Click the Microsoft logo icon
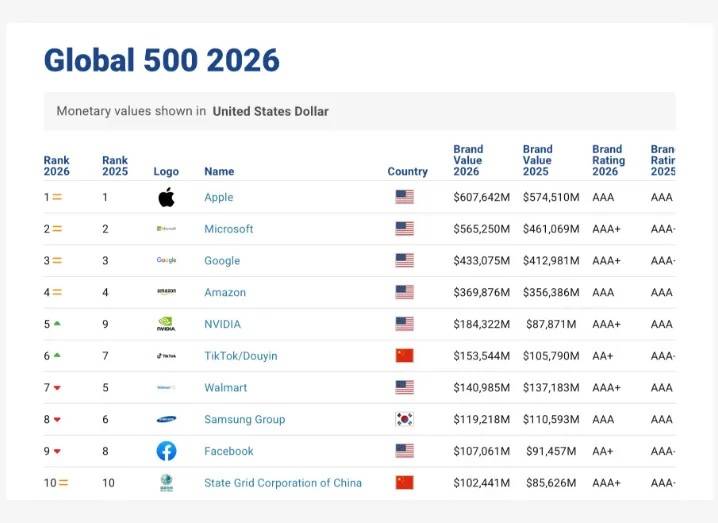The width and height of the screenshot is (718, 523). 166,229
